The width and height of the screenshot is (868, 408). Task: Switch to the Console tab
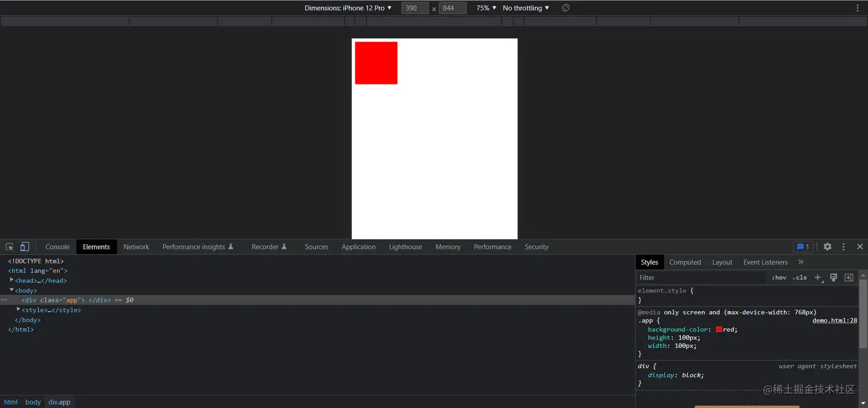click(57, 247)
